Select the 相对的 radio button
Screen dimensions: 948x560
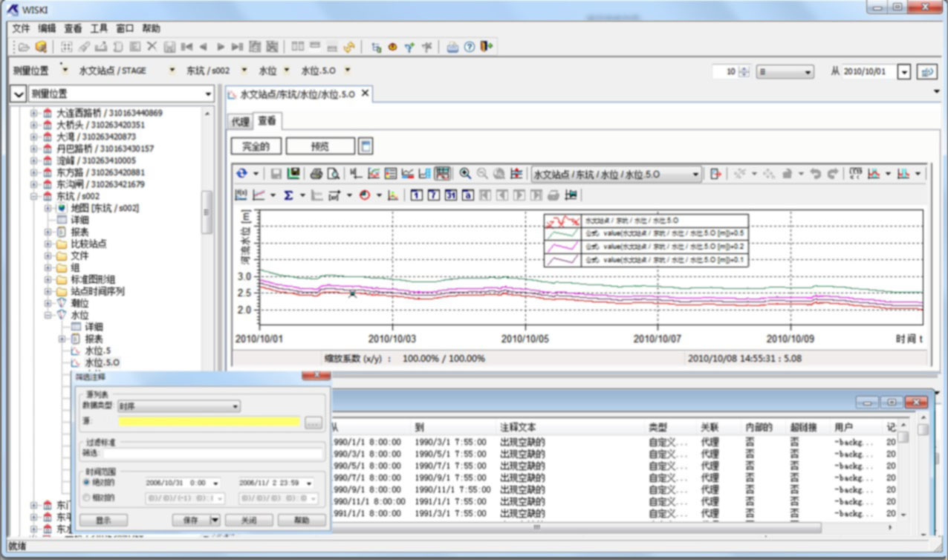pos(86,498)
